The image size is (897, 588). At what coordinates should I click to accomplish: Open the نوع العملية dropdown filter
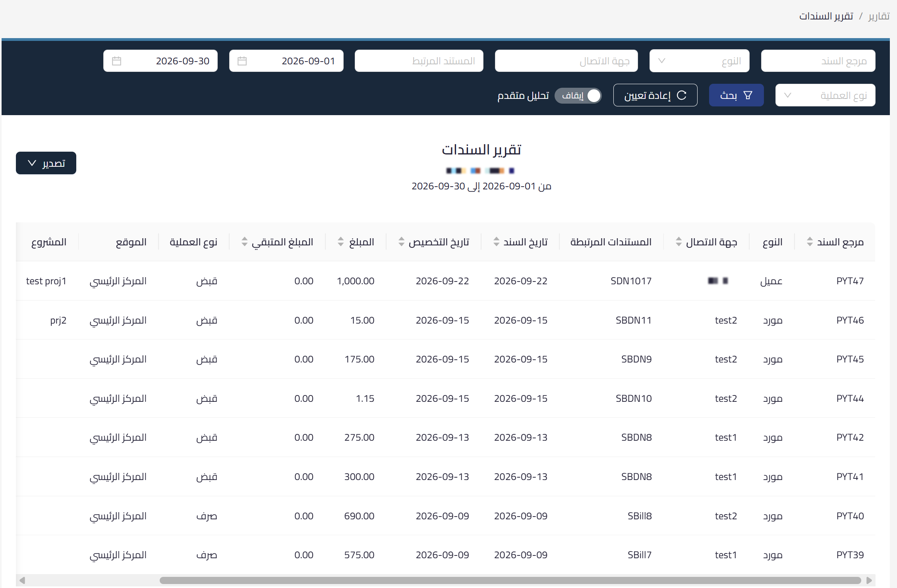[825, 95]
